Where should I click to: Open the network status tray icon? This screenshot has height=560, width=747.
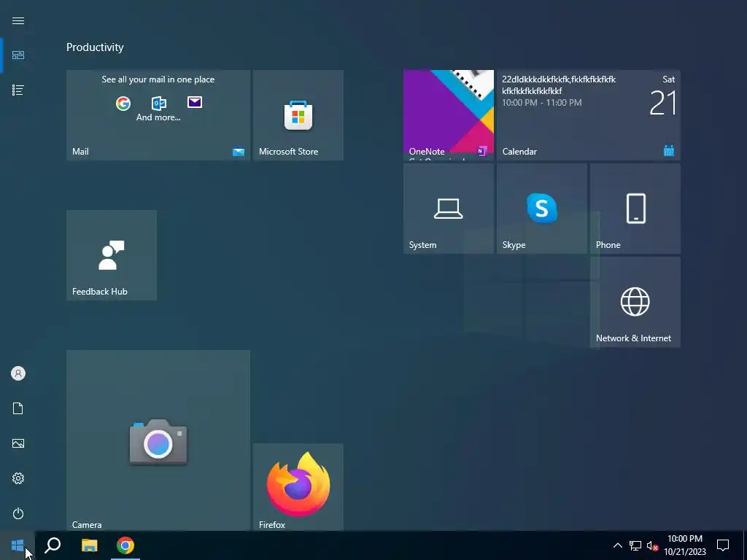coord(635,545)
